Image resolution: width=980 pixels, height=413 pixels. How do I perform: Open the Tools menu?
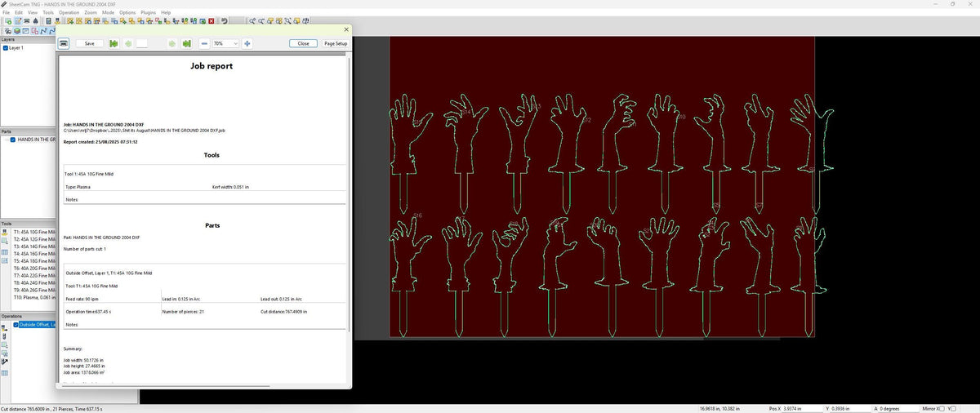(x=48, y=13)
